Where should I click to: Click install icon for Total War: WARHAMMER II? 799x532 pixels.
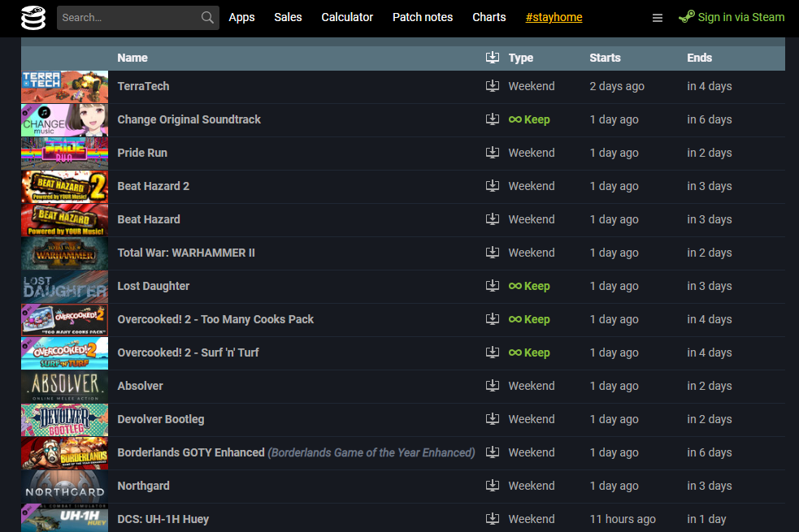[x=493, y=253]
